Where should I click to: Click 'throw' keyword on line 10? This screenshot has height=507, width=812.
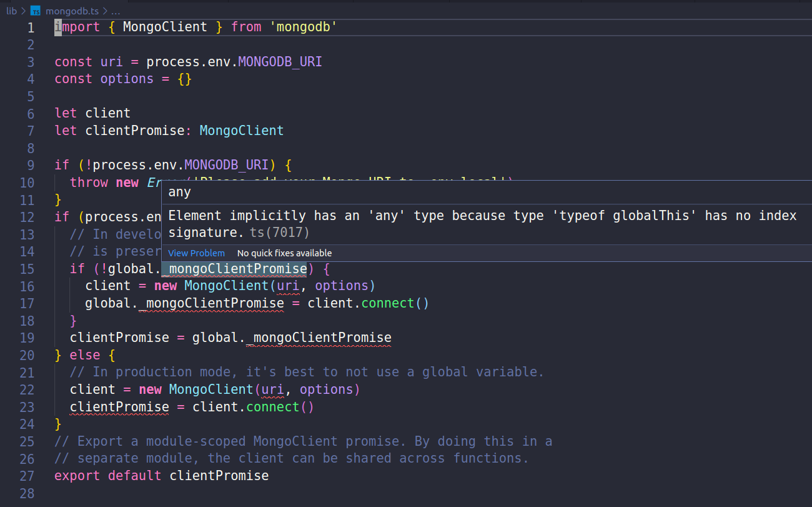[x=89, y=183]
